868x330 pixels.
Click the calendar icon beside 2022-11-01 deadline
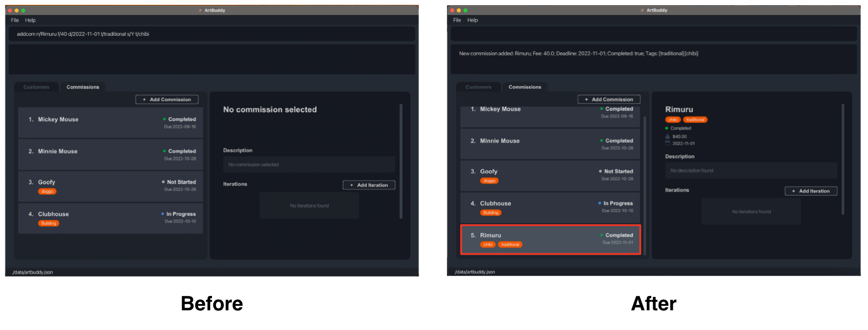click(668, 143)
